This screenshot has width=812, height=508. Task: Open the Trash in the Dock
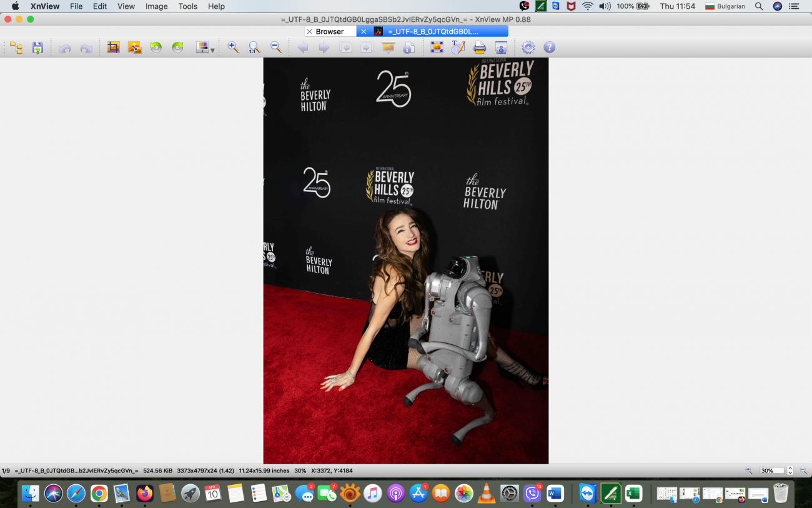[781, 493]
